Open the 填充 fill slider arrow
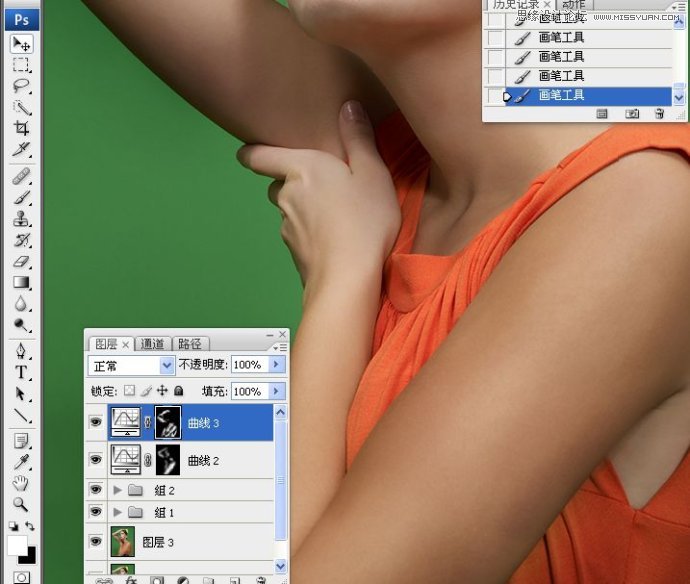This screenshot has width=690, height=584. 277,391
